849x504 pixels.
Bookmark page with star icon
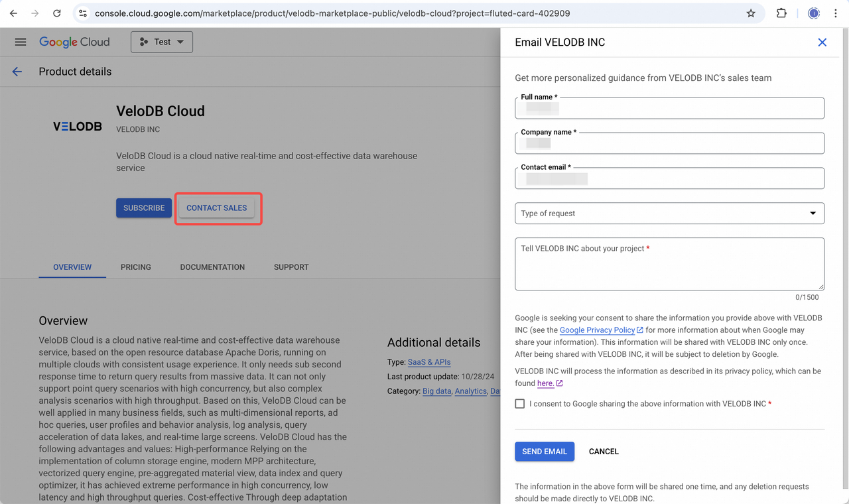(751, 13)
